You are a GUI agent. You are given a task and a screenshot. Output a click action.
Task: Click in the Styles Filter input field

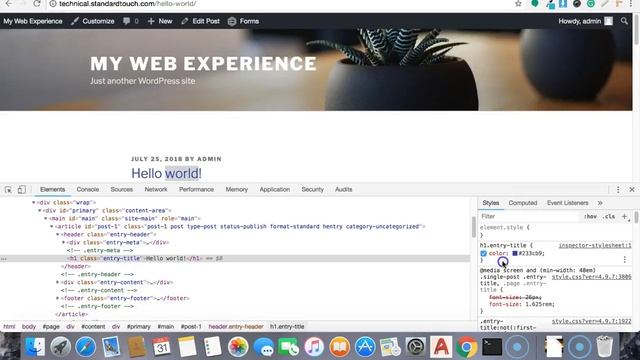click(529, 216)
